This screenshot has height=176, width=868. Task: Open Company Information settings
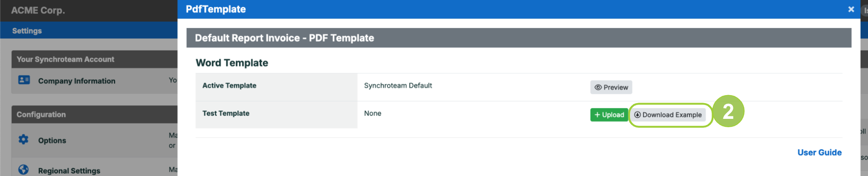pos(77,81)
